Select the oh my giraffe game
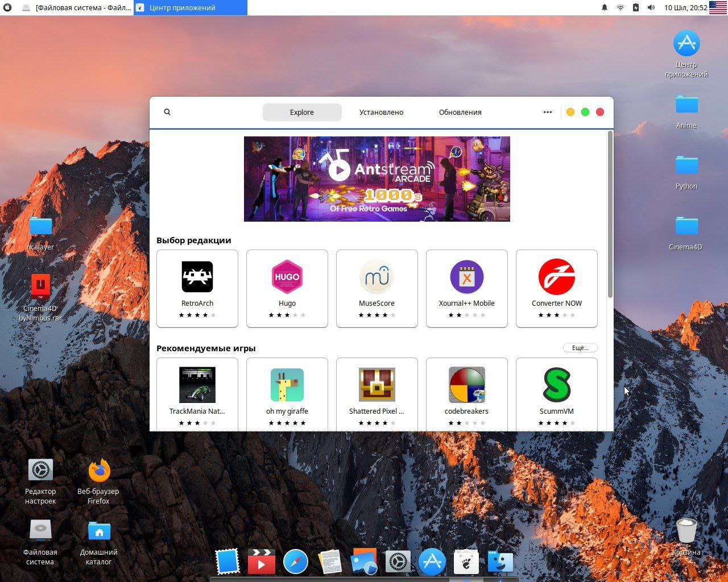The image size is (728, 582). tap(287, 394)
